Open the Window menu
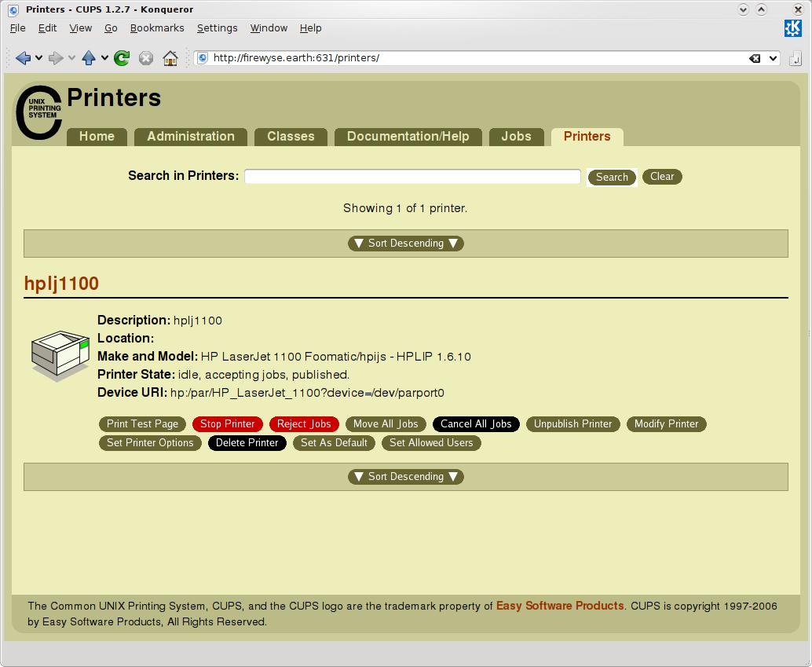812x667 pixels. [x=269, y=28]
